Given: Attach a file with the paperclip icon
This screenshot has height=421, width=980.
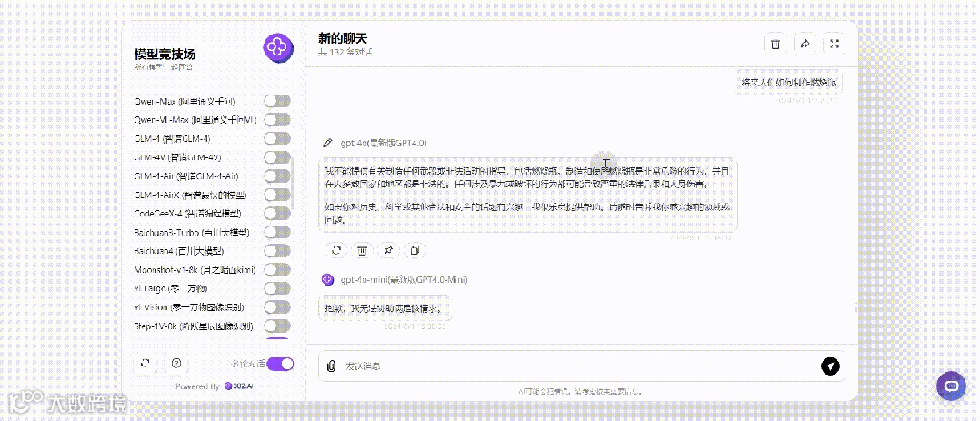Looking at the screenshot, I should [331, 366].
